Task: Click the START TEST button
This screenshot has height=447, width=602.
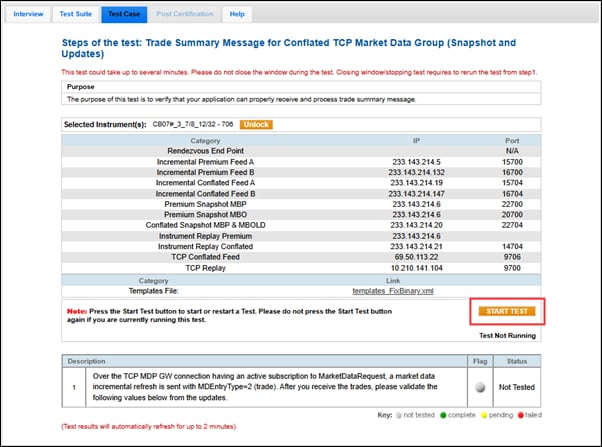Action: 507,312
